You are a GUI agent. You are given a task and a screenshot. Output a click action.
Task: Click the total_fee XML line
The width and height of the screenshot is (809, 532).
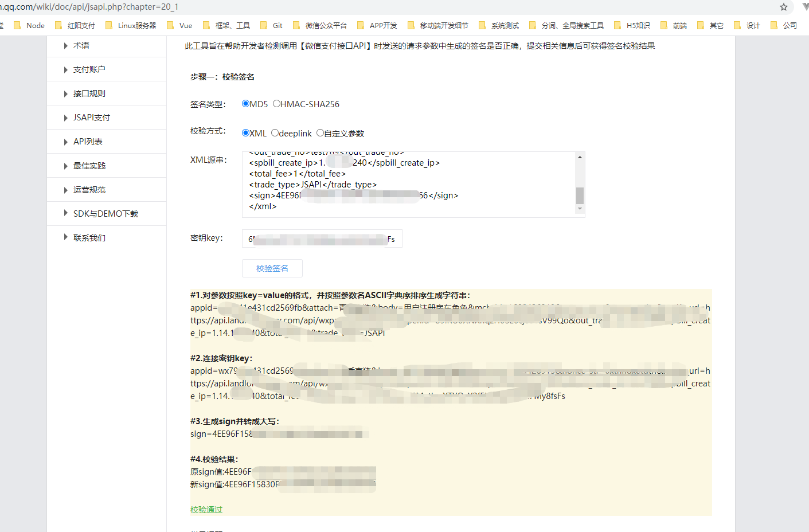[298, 174]
